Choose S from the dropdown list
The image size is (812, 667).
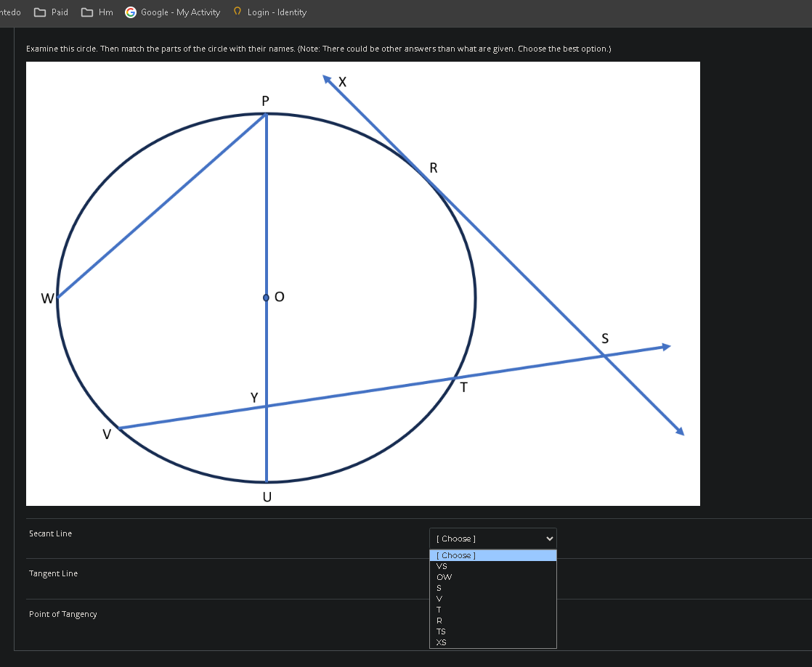click(x=493, y=588)
